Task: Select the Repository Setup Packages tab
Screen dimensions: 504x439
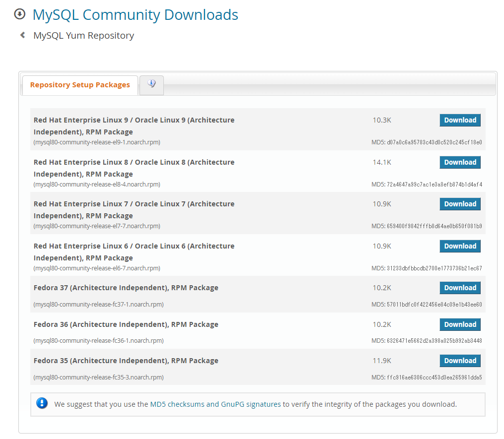Action: click(x=80, y=85)
